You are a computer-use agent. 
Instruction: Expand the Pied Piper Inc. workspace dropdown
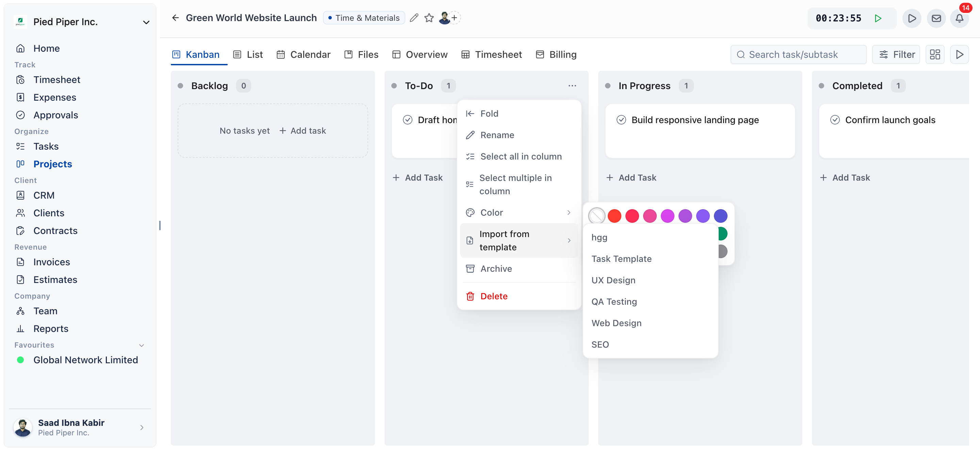tap(146, 22)
